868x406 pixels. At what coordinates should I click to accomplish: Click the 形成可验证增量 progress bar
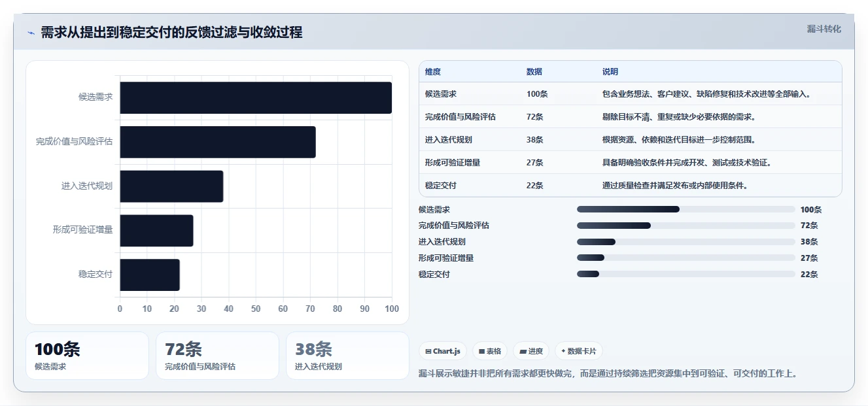[x=686, y=258]
